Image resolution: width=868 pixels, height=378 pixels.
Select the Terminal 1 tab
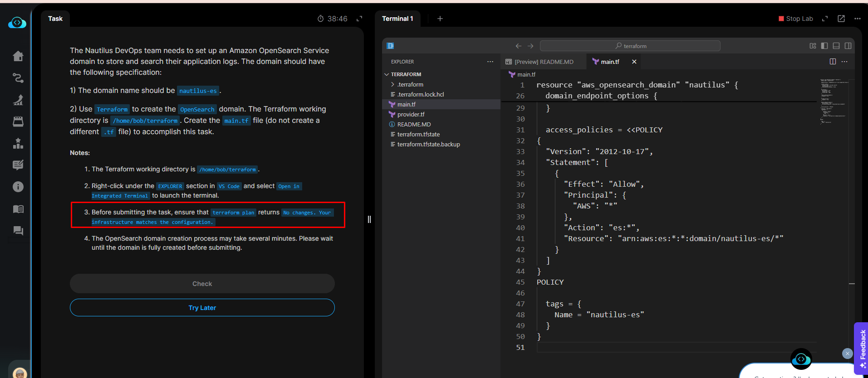[x=397, y=19]
